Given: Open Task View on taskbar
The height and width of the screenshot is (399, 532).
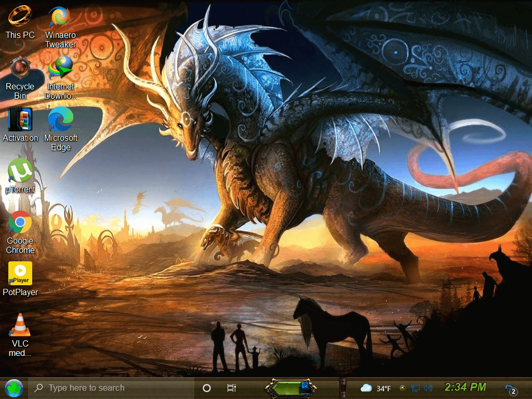Looking at the screenshot, I should [x=231, y=388].
